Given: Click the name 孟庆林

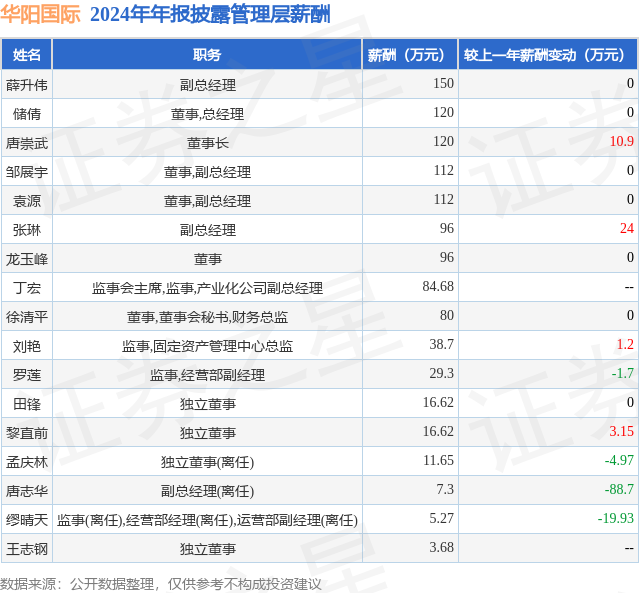Looking at the screenshot, I should click(x=27, y=462).
